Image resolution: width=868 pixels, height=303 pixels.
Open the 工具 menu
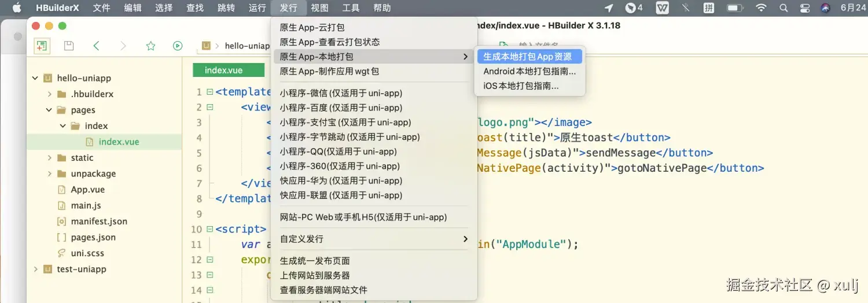351,8
